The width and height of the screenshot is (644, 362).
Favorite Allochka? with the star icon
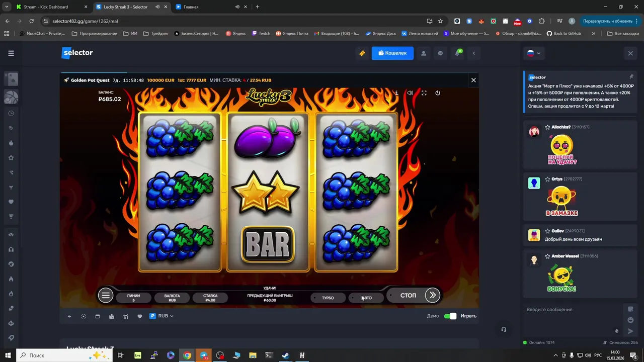(x=547, y=127)
